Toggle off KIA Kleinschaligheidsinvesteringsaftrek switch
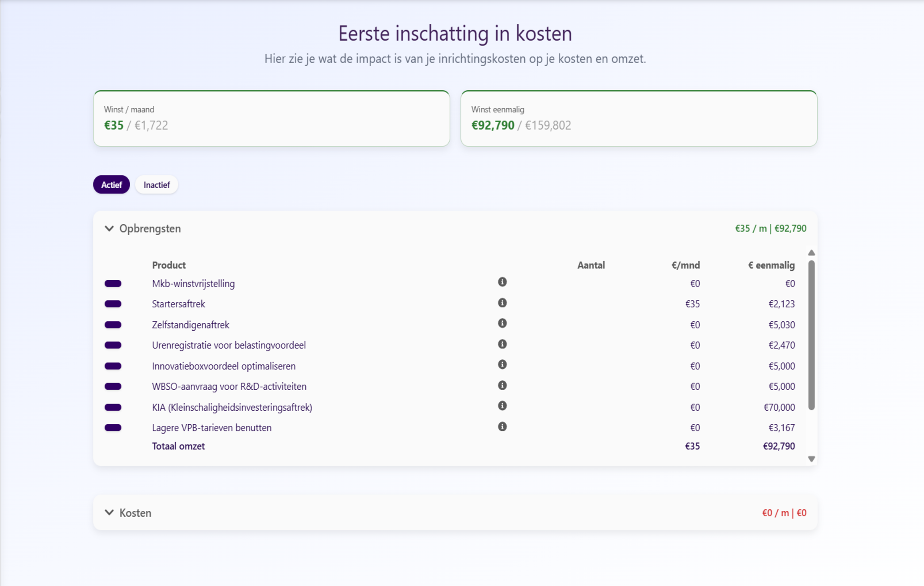This screenshot has height=586, width=924. click(113, 407)
